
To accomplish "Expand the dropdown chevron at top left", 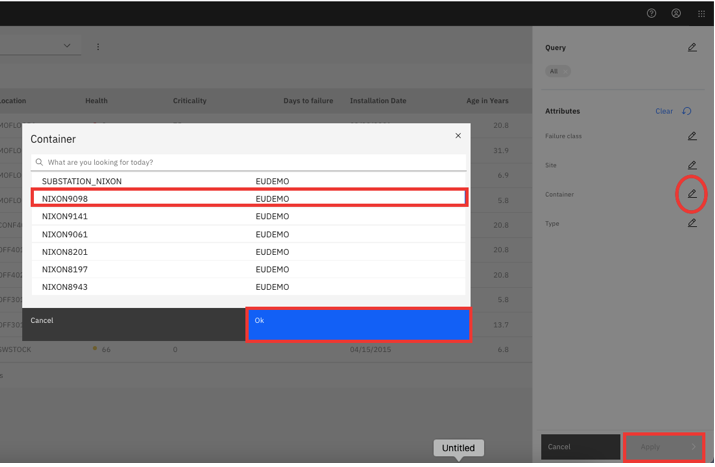I will point(67,46).
